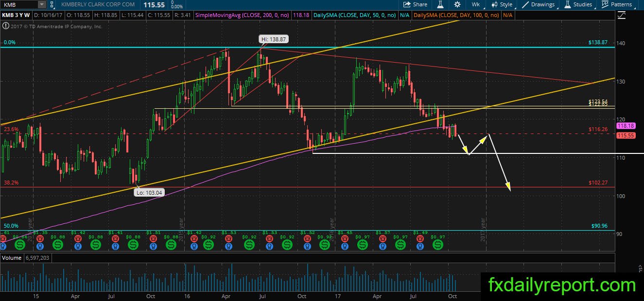Click the symbol actions icon beside KMB dropdown
Viewport: 644px width, 301px height.
point(52,4)
